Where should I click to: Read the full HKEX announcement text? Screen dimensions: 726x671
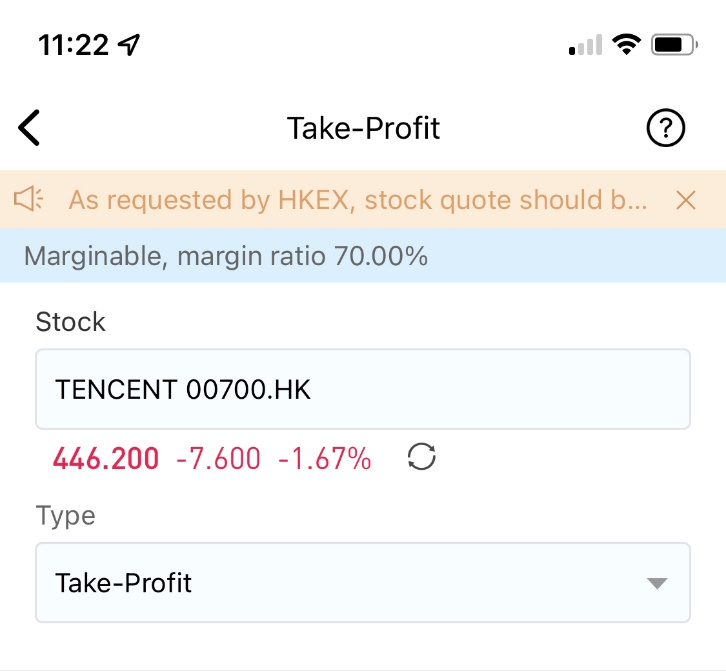358,200
